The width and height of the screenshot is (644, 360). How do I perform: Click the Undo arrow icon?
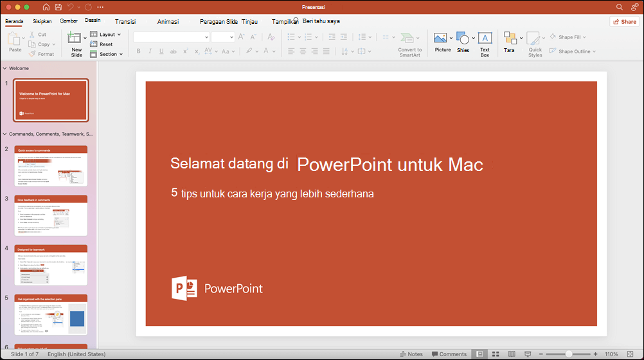pos(71,7)
